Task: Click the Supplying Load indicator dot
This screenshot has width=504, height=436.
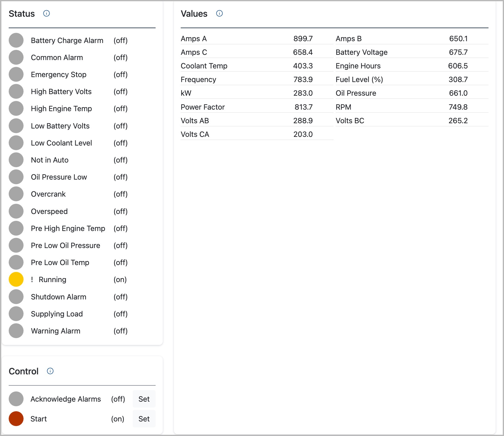Action: click(x=16, y=314)
